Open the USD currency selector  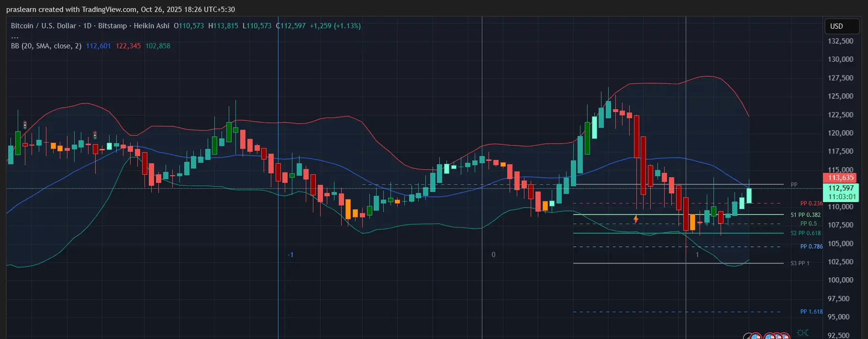(842, 26)
